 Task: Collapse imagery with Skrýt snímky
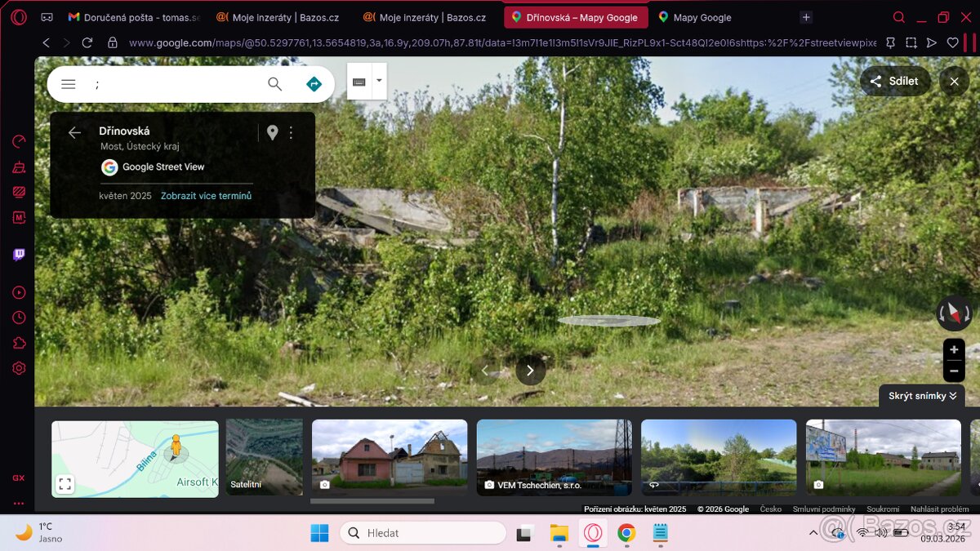(922, 396)
